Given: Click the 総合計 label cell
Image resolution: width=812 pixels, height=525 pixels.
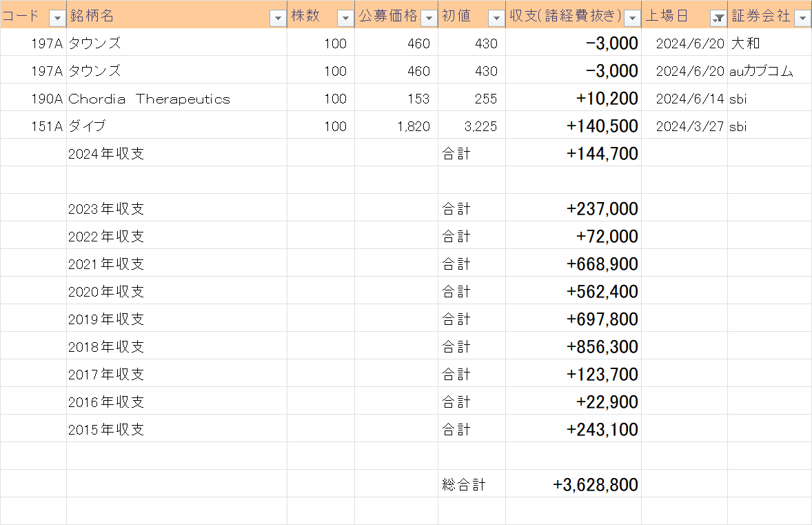Looking at the screenshot, I should click(x=471, y=484).
